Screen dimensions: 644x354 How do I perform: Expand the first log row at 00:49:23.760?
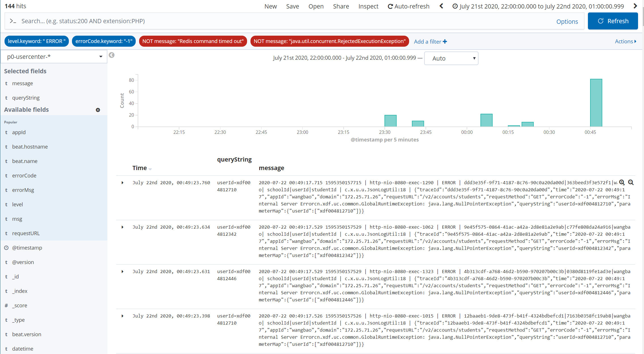[122, 183]
